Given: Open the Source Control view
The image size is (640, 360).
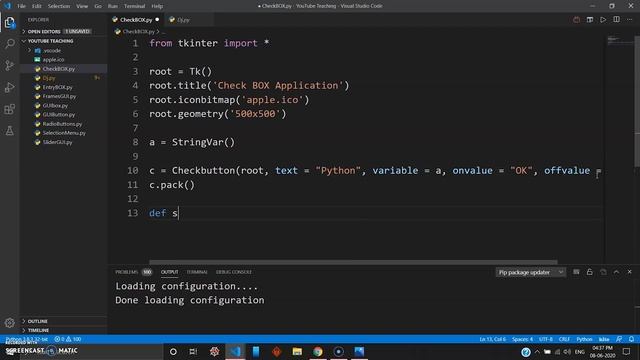Looking at the screenshot, I should 9,65.
